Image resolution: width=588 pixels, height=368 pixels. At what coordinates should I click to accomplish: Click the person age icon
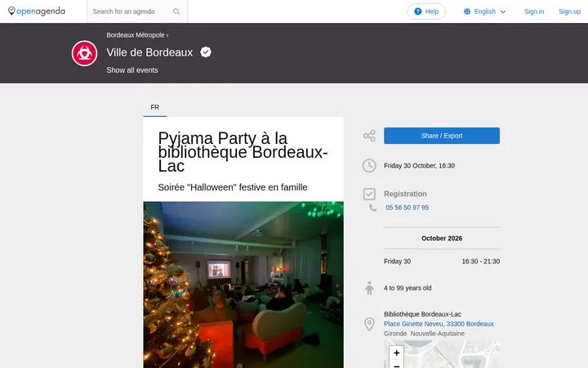tap(369, 288)
